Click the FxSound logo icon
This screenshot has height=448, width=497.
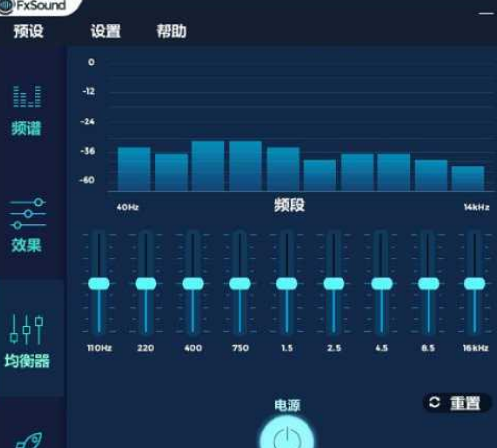[6, 6]
